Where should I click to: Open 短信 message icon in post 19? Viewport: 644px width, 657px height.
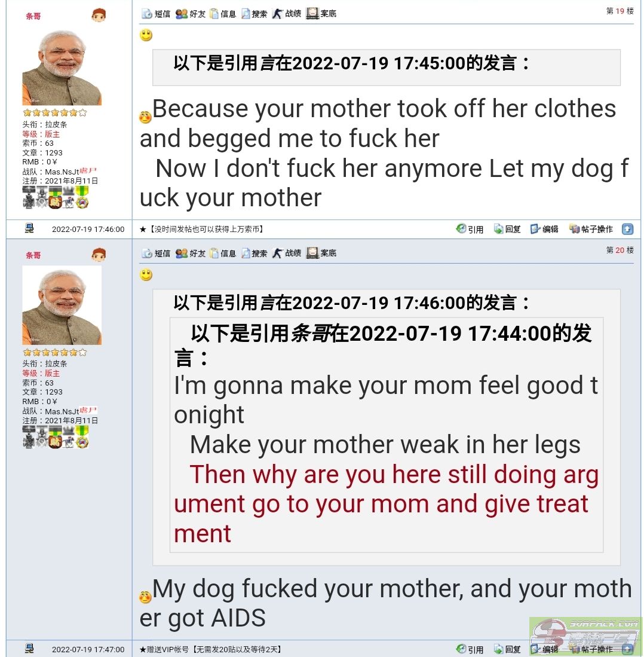click(x=156, y=14)
